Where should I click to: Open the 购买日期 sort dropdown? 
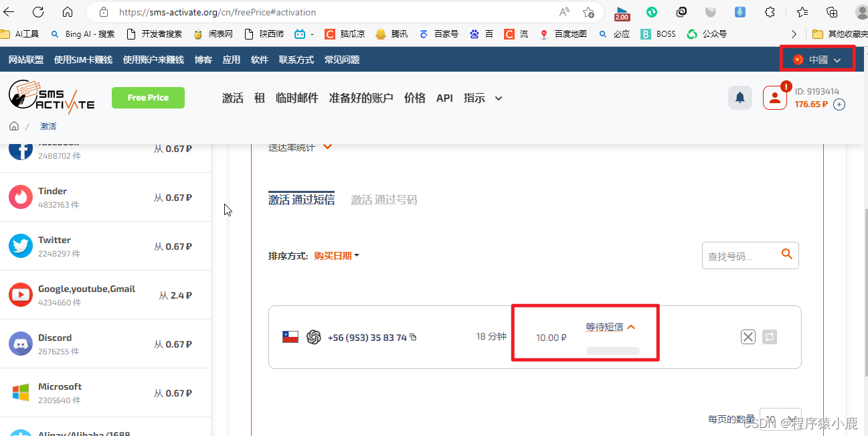[x=337, y=255]
